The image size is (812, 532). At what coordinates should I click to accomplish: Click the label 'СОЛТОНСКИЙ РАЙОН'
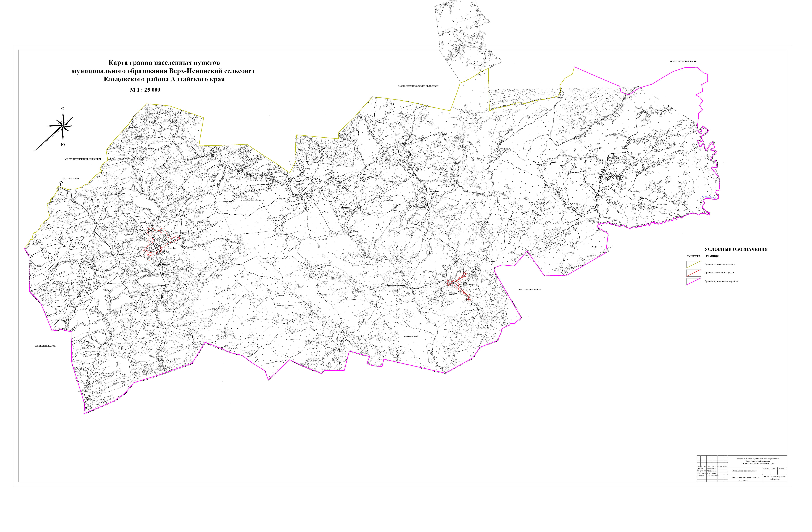(x=530, y=289)
